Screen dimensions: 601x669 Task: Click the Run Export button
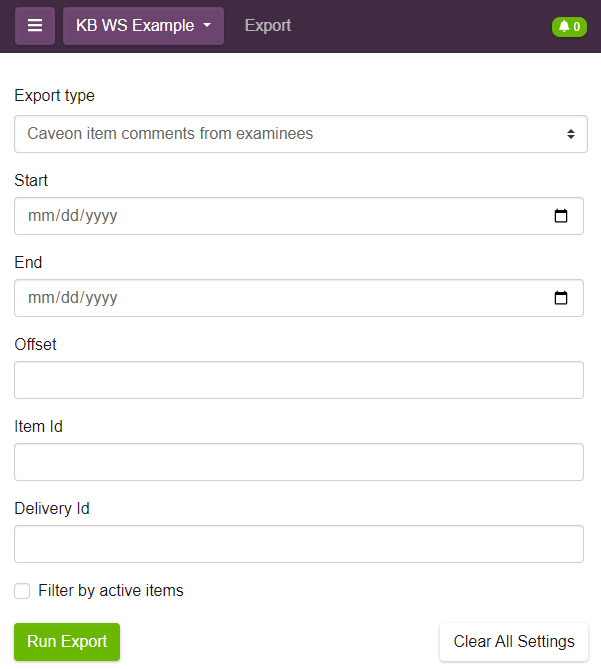(67, 642)
